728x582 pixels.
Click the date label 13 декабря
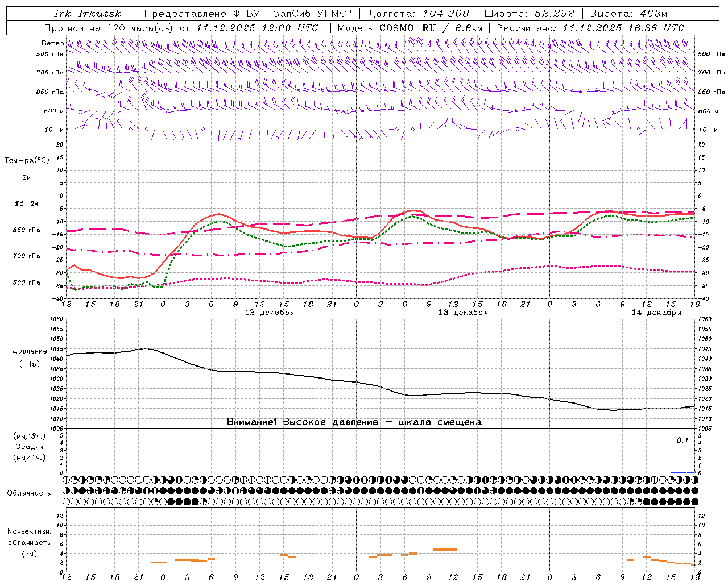click(463, 313)
